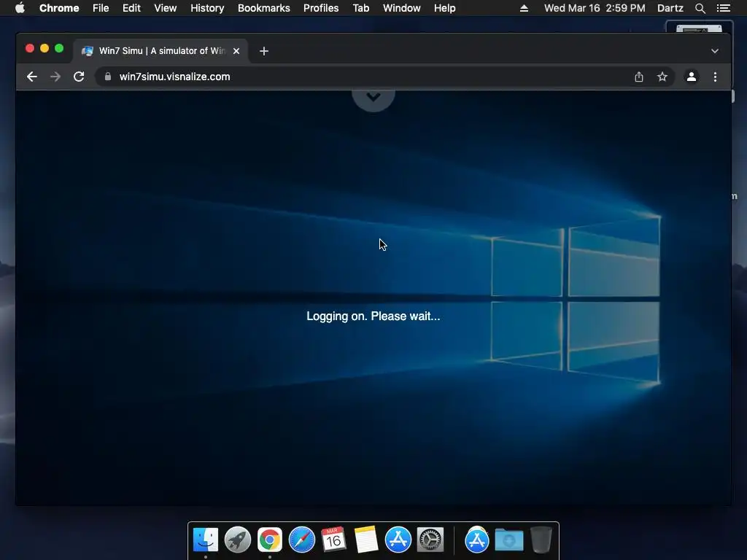747x560 pixels.
Task: Open Launchpad rocket in the Dock
Action: 238,540
